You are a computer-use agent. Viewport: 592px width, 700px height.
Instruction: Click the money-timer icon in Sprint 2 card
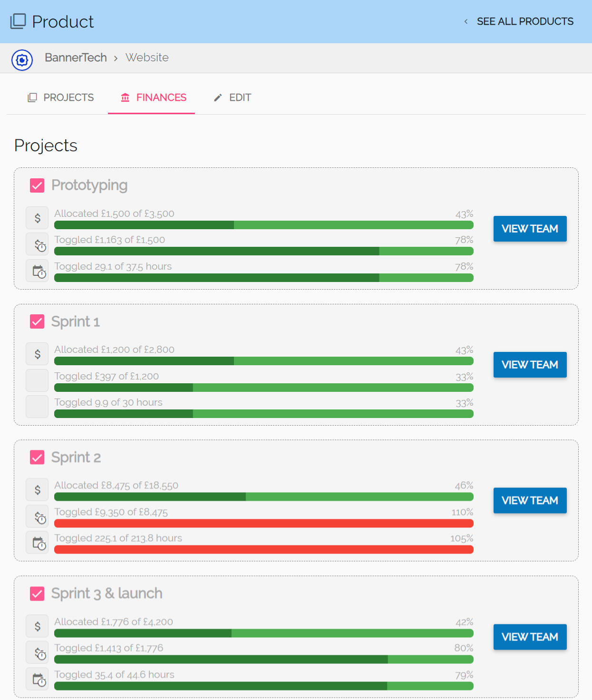37,516
